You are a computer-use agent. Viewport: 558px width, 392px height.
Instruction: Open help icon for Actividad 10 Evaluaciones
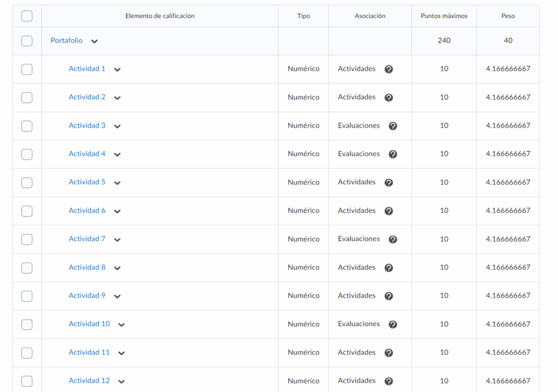coord(393,324)
